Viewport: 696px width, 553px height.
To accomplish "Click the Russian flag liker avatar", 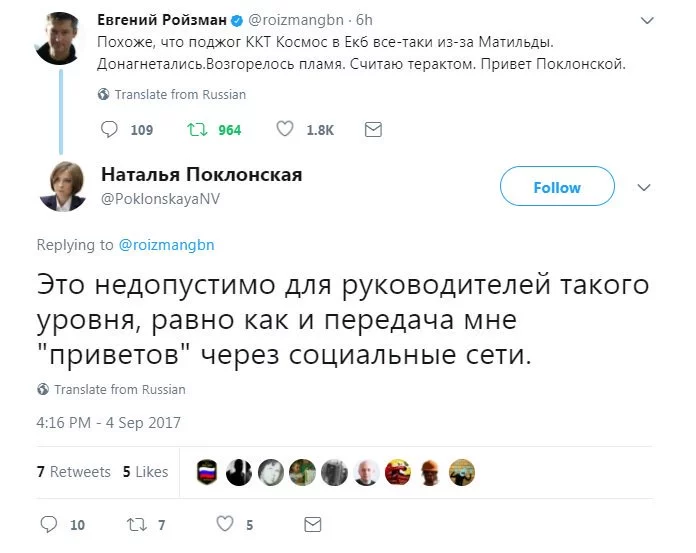I will pyautogui.click(x=207, y=472).
